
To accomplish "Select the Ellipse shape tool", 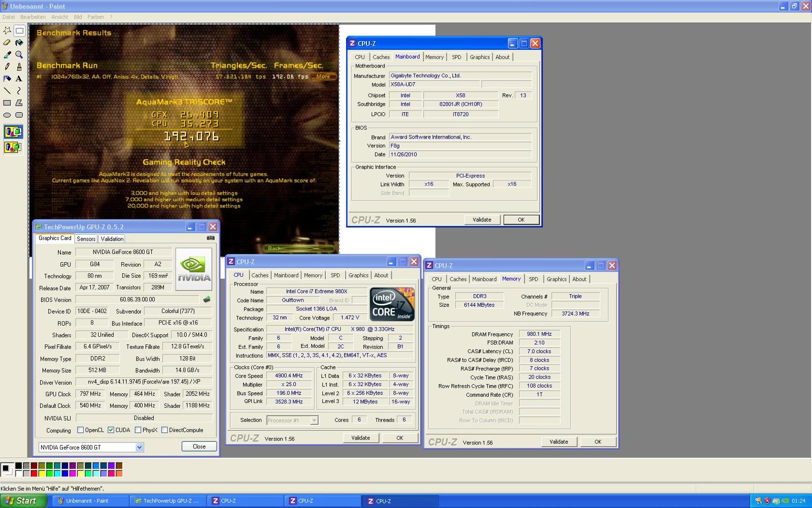I will [7, 115].
